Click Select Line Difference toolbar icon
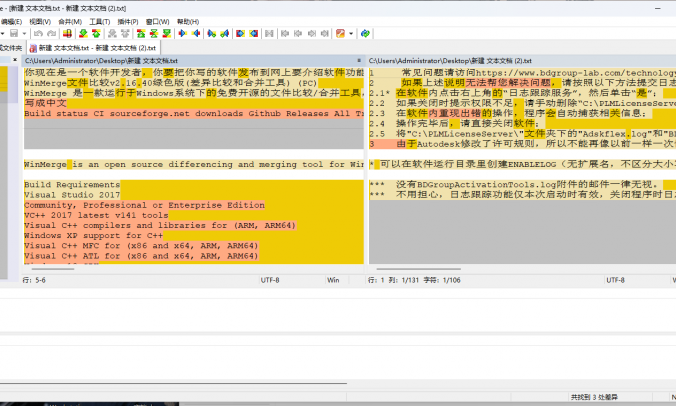 (67, 33)
